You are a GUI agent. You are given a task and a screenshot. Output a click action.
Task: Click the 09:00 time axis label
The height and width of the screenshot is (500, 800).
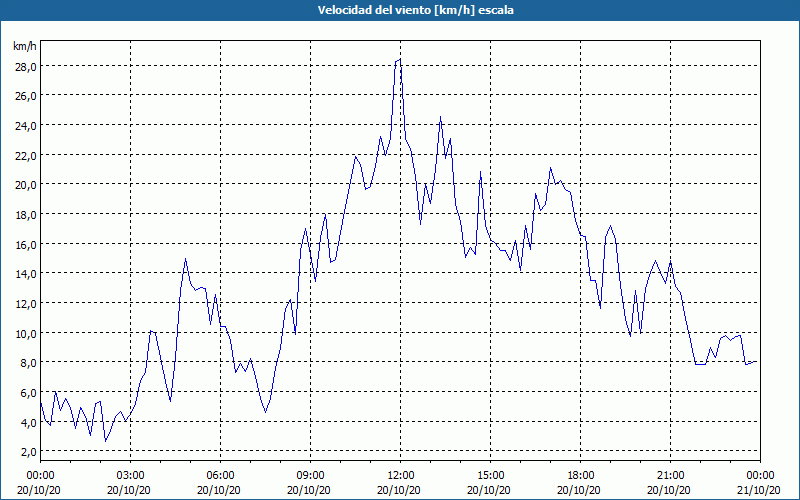(310, 476)
